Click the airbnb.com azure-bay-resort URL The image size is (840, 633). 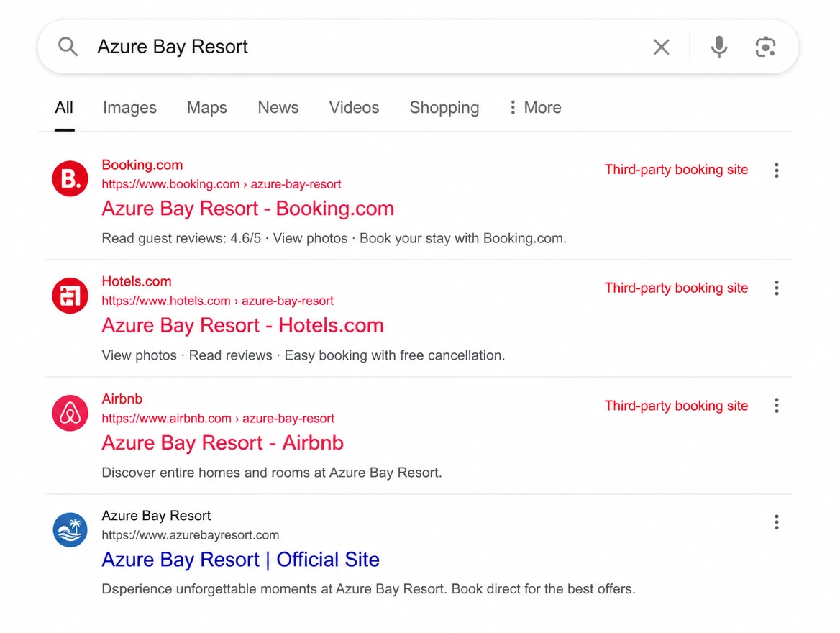click(x=218, y=418)
